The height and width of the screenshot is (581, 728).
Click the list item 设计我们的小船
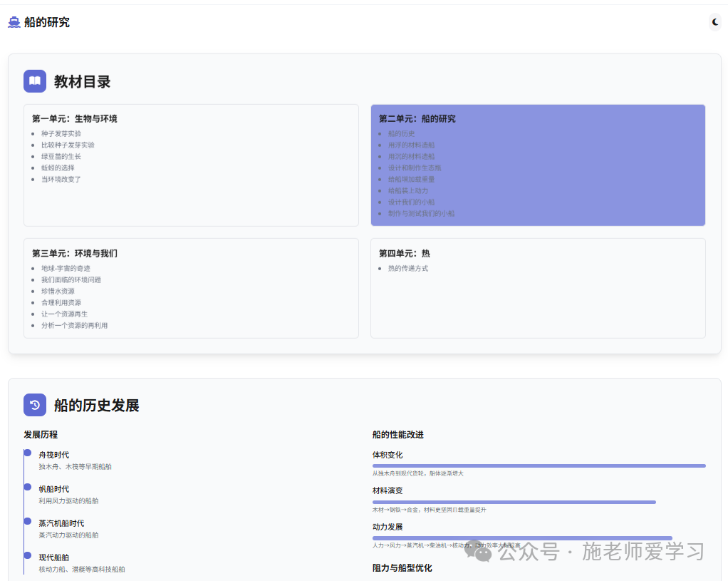coord(411,202)
